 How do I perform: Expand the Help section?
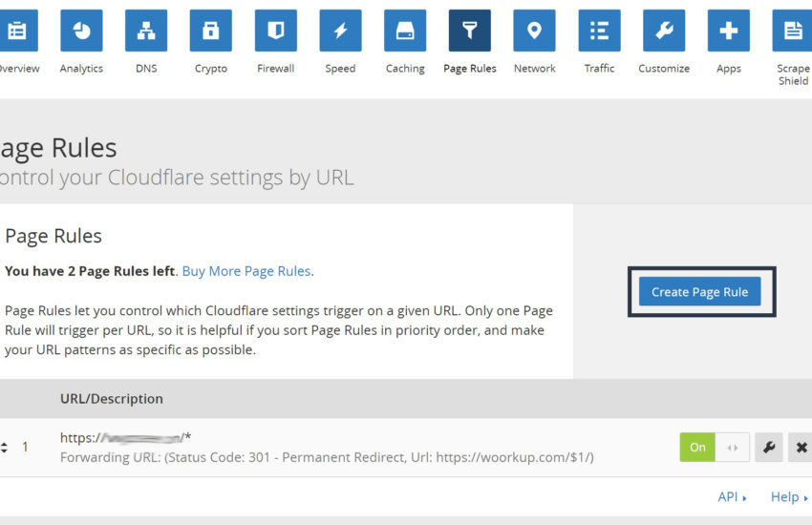pyautogui.click(x=788, y=496)
